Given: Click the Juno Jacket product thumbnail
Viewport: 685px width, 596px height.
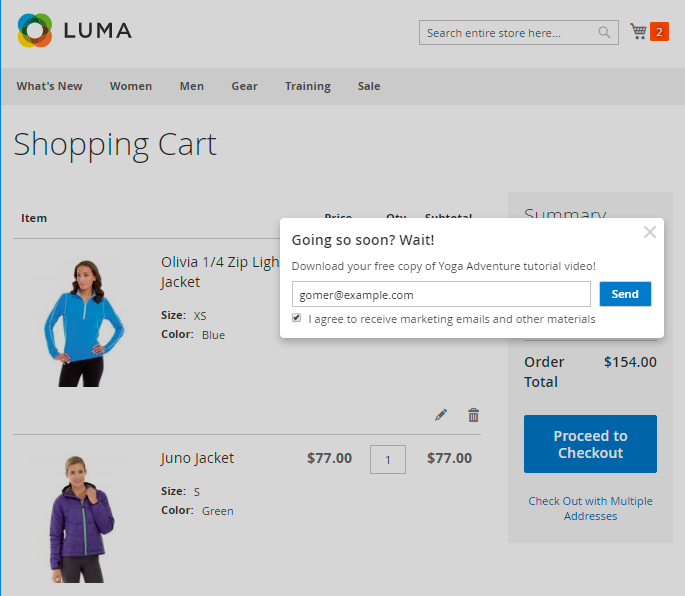Looking at the screenshot, I should tap(76, 515).
